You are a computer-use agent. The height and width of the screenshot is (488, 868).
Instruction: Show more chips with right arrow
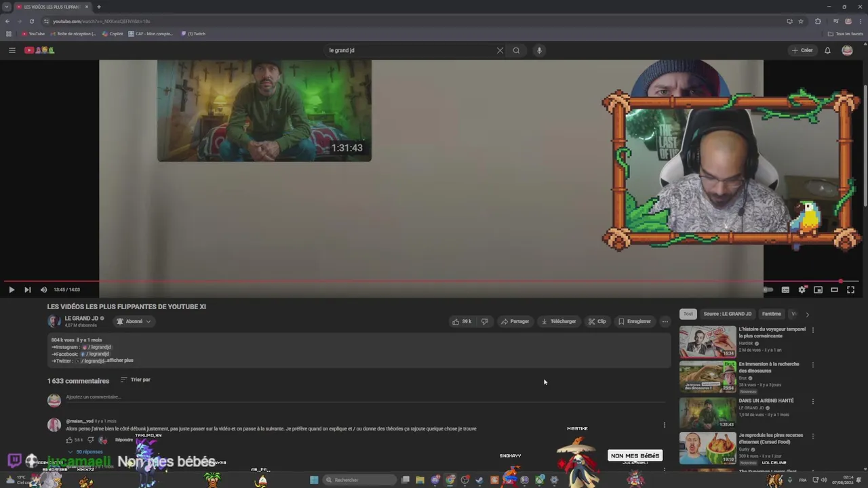(x=807, y=314)
